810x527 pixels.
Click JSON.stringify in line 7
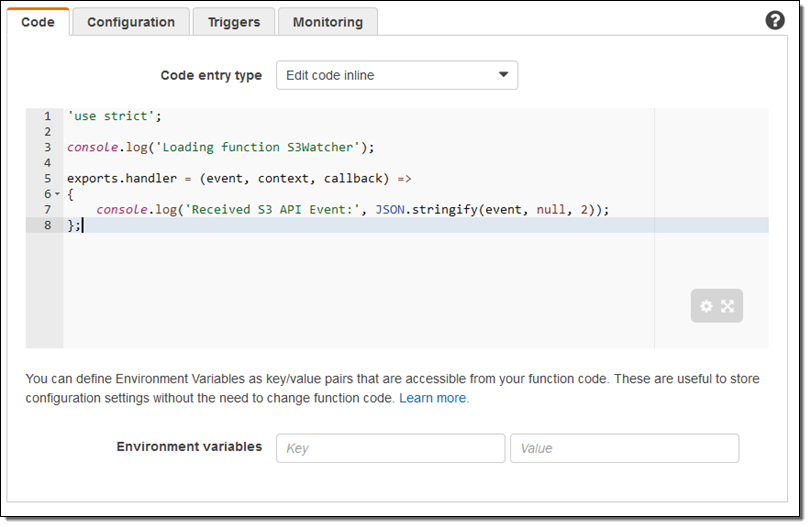429,209
